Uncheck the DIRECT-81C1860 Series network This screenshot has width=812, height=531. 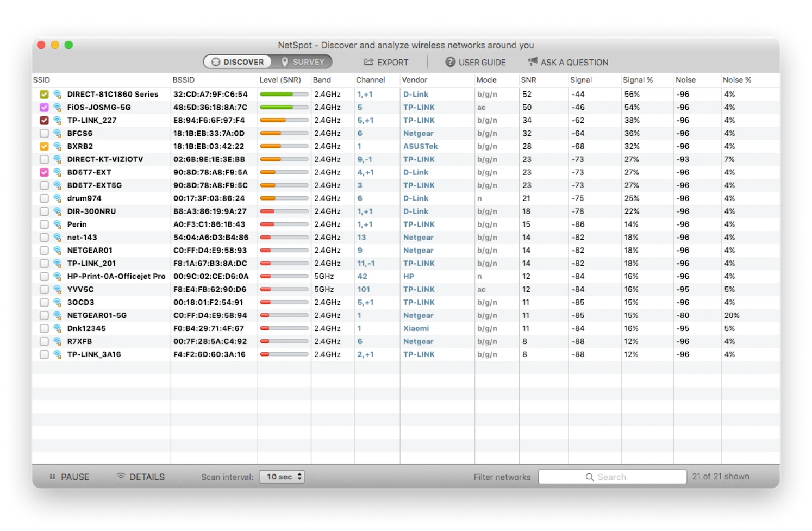click(44, 95)
